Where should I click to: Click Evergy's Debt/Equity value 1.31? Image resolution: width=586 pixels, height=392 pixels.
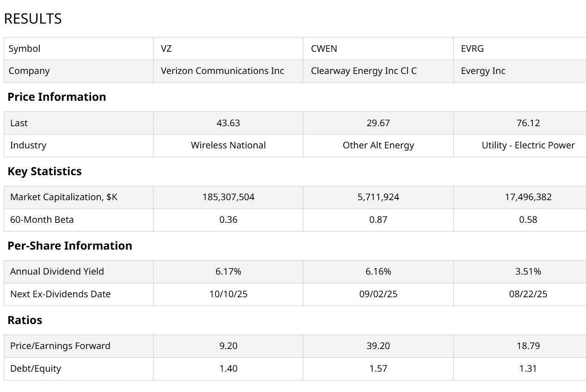pos(528,369)
